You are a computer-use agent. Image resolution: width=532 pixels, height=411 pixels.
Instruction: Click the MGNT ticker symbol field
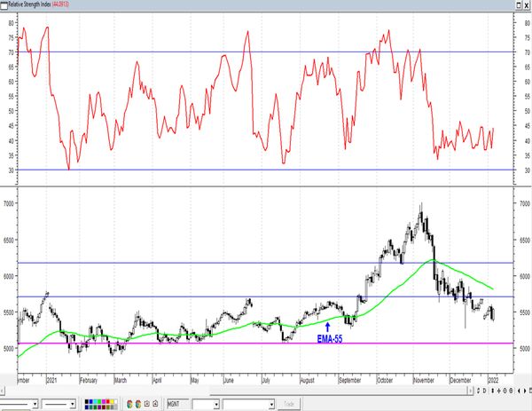coord(178,404)
